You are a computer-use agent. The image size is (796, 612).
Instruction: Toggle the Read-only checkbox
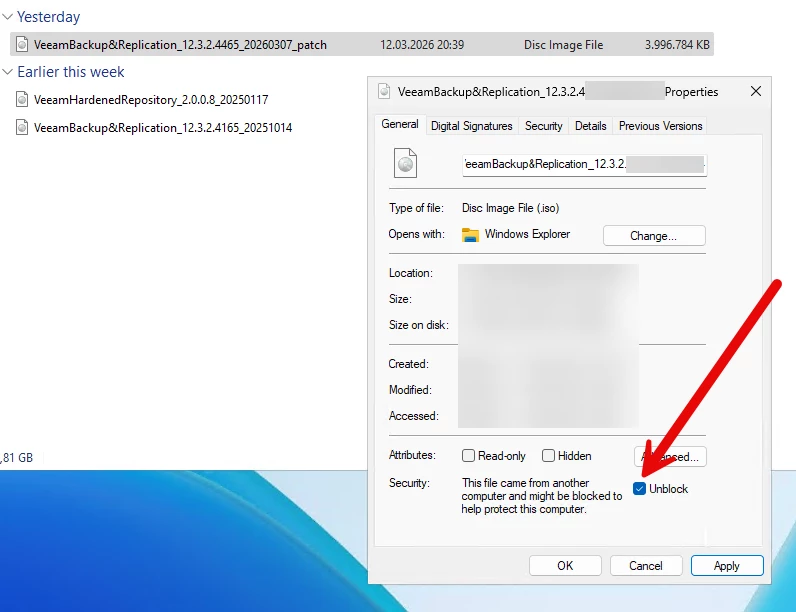point(468,456)
